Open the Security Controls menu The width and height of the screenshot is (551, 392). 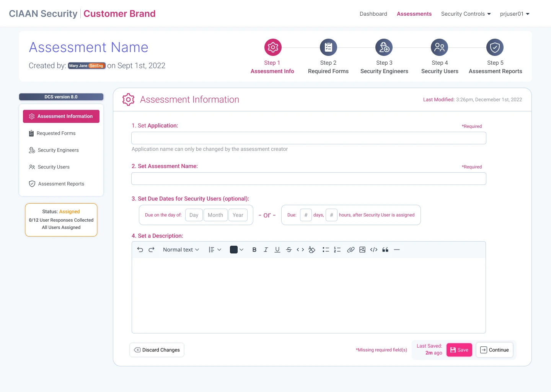click(466, 14)
